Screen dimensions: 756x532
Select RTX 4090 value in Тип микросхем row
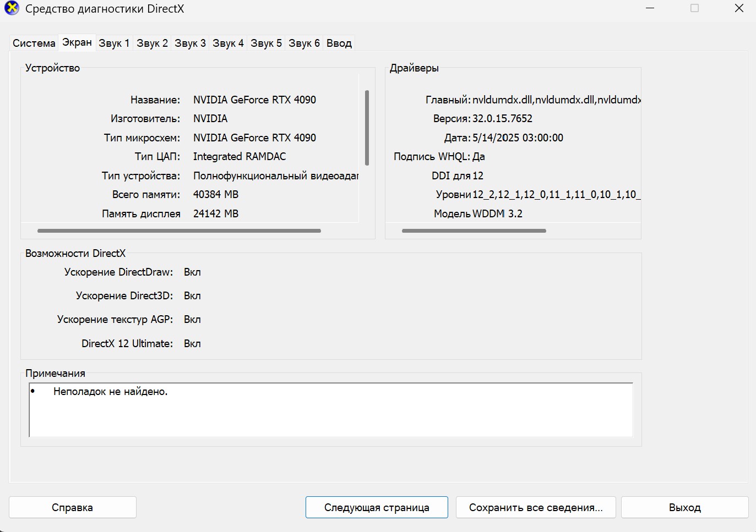point(254,138)
